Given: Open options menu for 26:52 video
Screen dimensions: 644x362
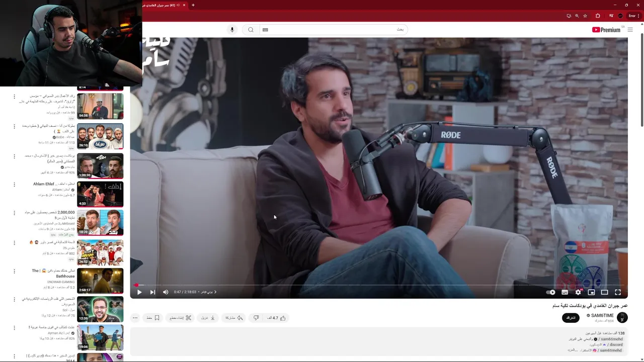Looking at the screenshot, I should point(14,243).
